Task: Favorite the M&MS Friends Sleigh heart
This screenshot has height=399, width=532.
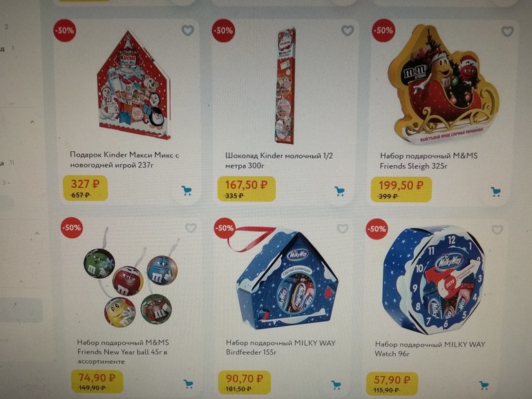Action: tap(507, 32)
